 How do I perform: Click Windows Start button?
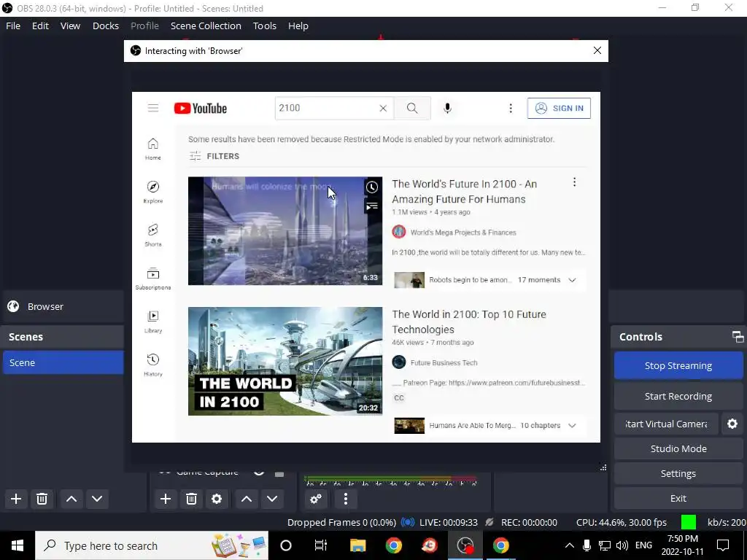point(18,545)
